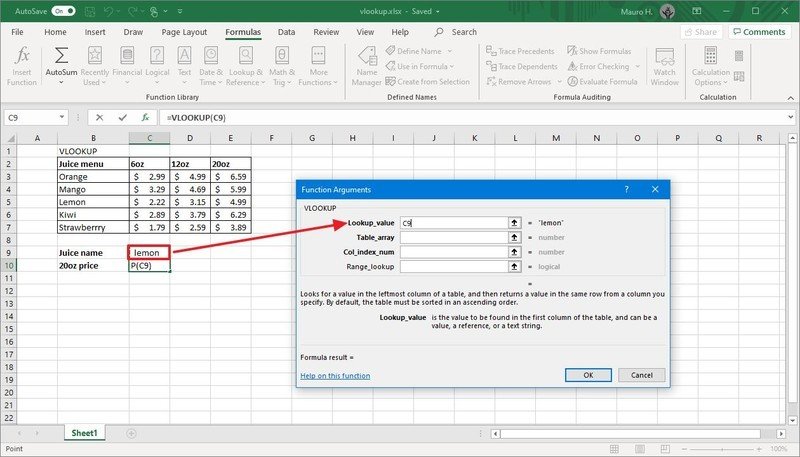Open Define Name dropdown arrow
The width and height of the screenshot is (800, 457).
[449, 51]
